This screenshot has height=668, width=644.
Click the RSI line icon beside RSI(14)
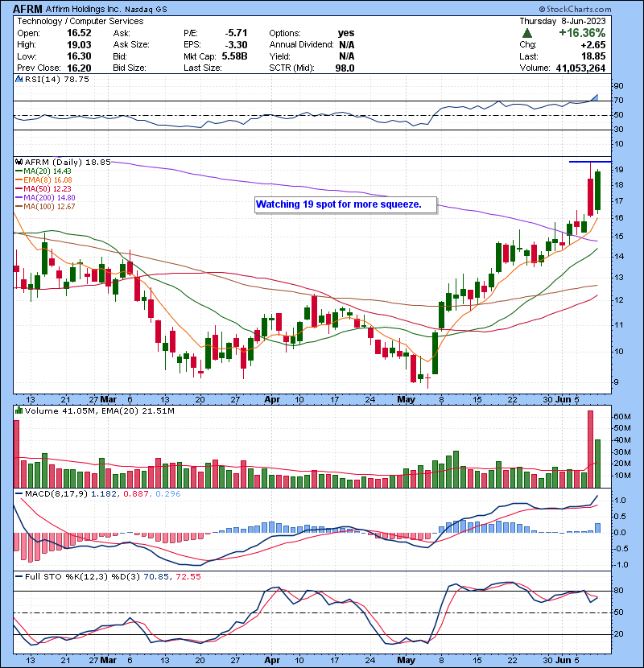(19, 79)
